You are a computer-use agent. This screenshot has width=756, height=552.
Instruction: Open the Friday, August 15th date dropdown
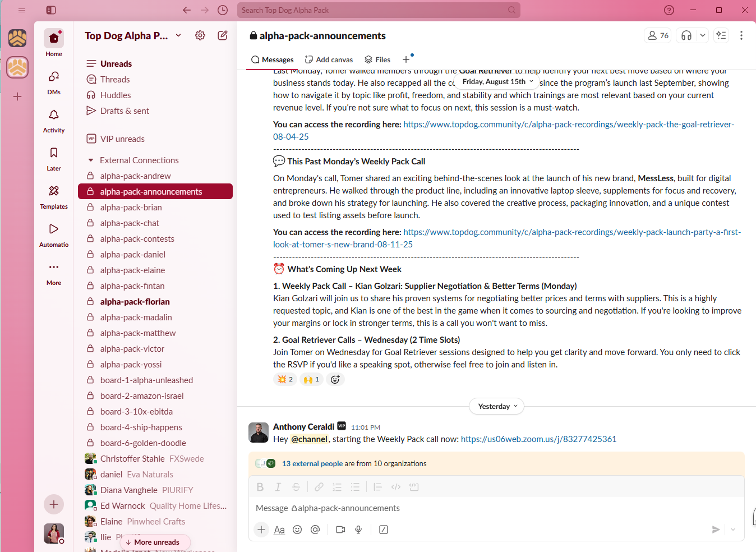(498, 82)
